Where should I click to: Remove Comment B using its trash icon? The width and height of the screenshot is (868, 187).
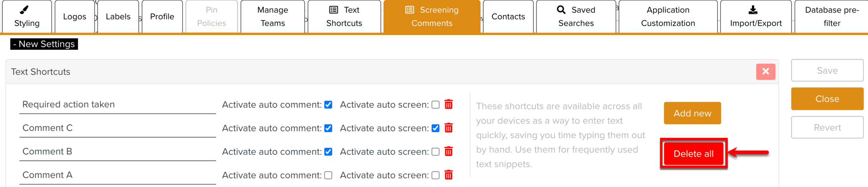(449, 152)
